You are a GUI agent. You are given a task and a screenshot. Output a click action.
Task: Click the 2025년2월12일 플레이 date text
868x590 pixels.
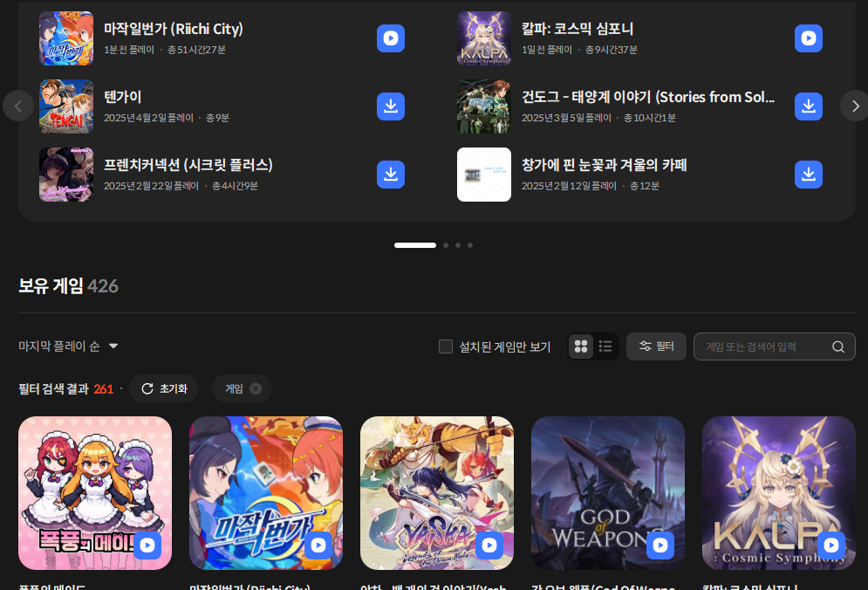click(x=569, y=186)
